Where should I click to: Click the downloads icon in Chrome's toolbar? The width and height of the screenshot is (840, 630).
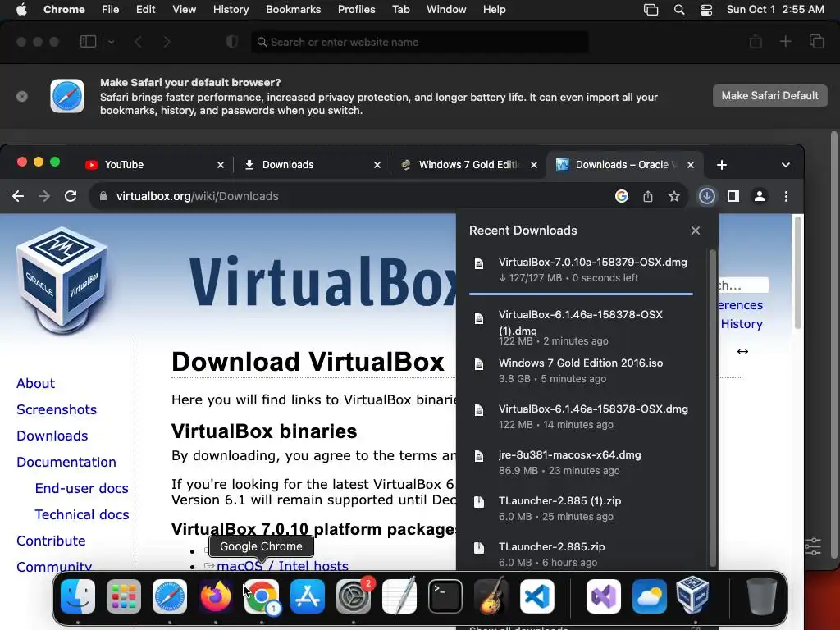pos(706,196)
